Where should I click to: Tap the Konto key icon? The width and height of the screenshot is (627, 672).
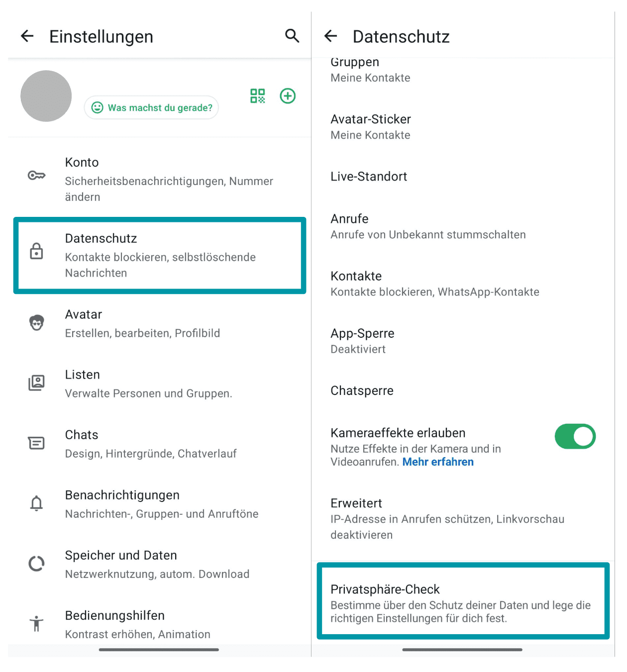(36, 176)
